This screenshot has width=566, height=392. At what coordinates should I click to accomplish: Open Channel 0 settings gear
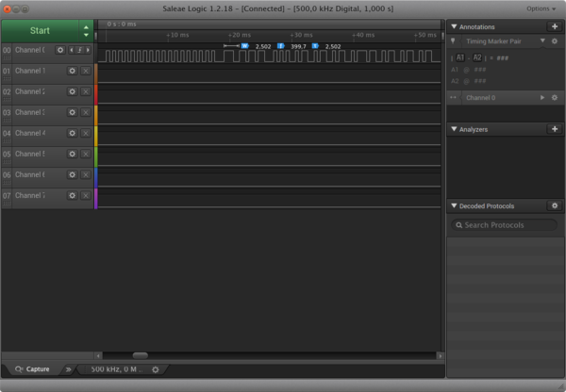point(60,50)
